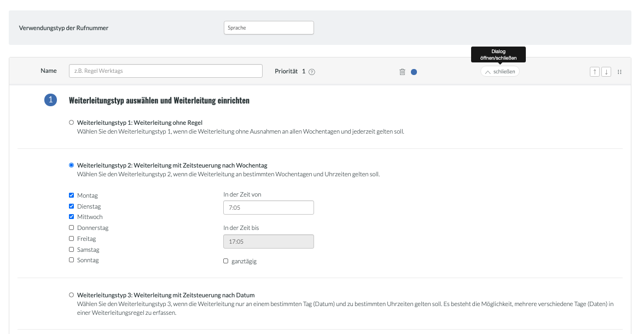Open the 'In der Zeit von' time field
This screenshot has width=644, height=334.
click(x=269, y=208)
